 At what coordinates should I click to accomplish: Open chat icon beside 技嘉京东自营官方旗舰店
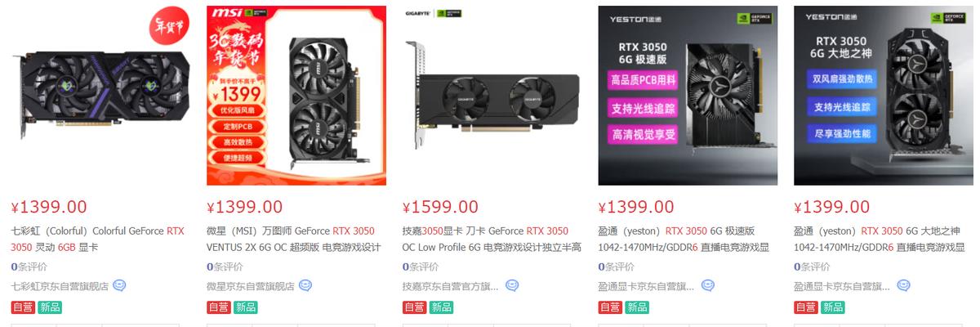pos(512,286)
